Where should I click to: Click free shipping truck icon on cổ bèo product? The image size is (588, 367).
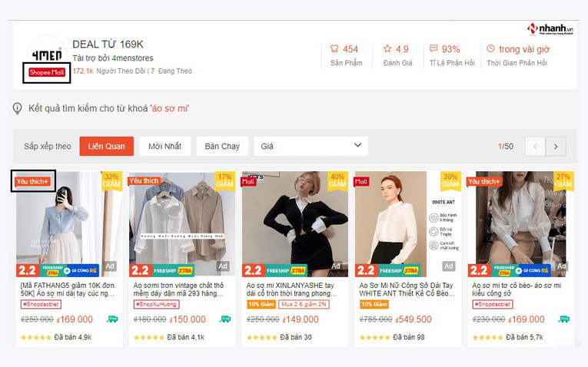pos(563,319)
